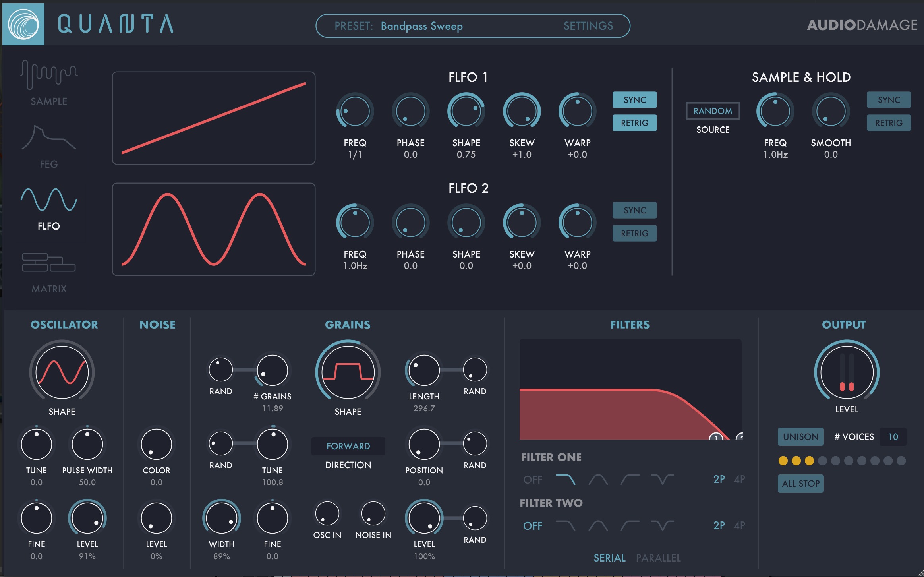The height and width of the screenshot is (577, 924).
Task: Select Filter One notch shape icon
Action: (662, 480)
